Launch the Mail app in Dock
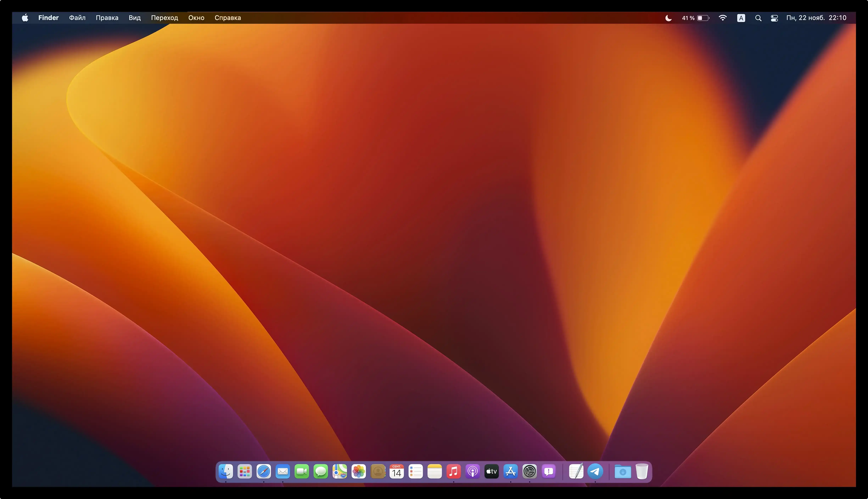 pos(283,472)
